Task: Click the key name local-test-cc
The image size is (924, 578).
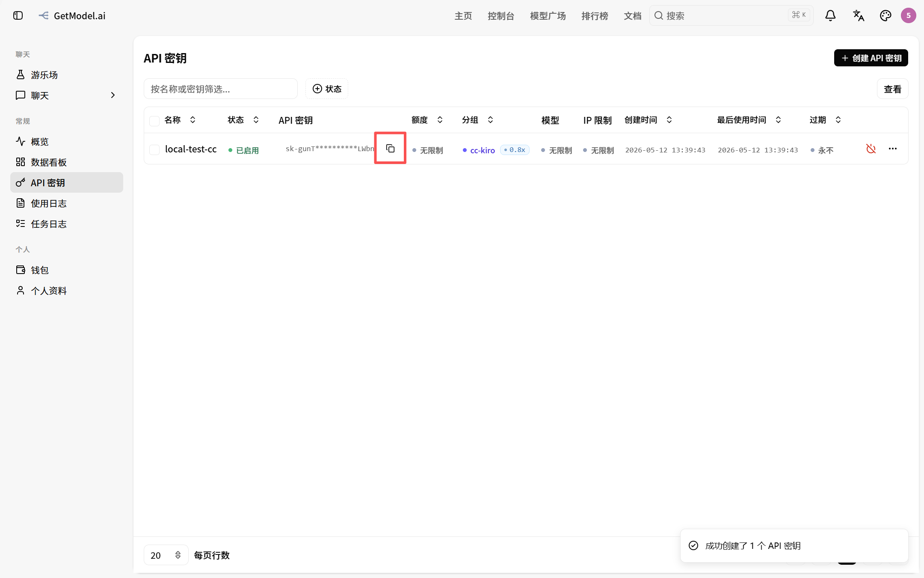Action: 191,149
